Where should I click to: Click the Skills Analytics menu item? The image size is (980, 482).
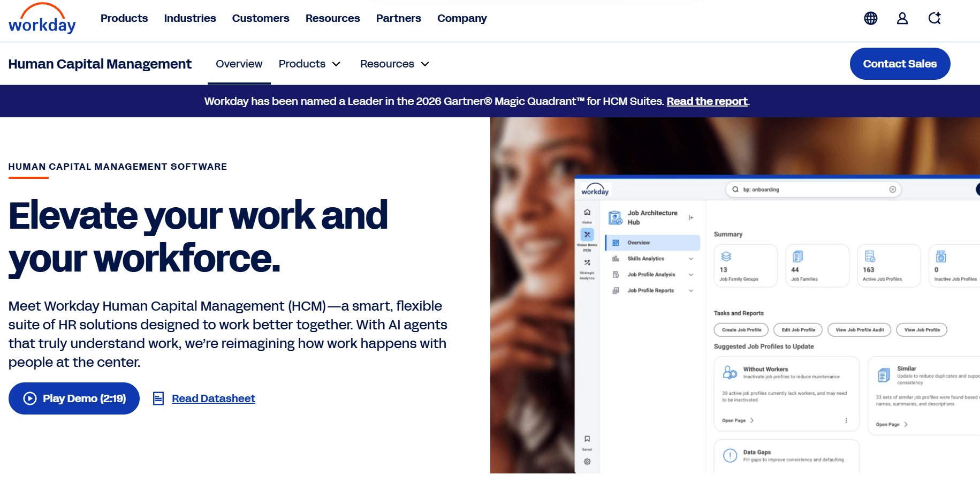(653, 259)
